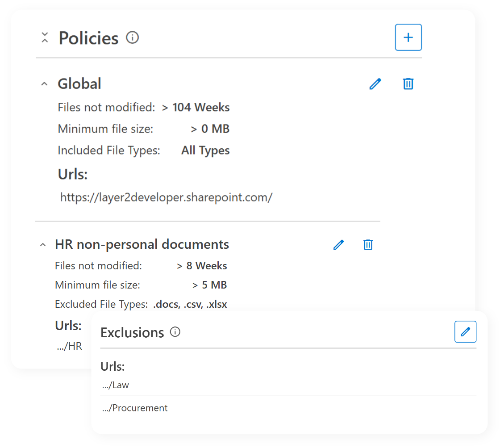The height and width of the screenshot is (448, 504).
Task: Collapse all policies with double-chevron icon
Action: 45,38
